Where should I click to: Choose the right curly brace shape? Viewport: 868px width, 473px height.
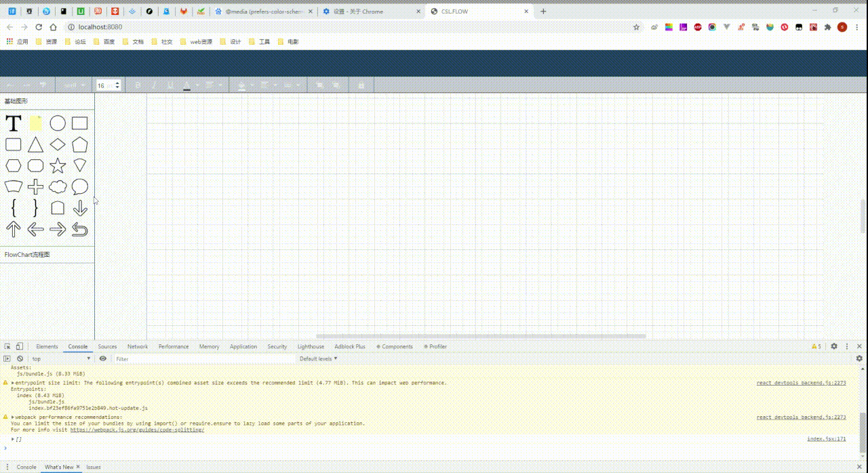(35, 208)
